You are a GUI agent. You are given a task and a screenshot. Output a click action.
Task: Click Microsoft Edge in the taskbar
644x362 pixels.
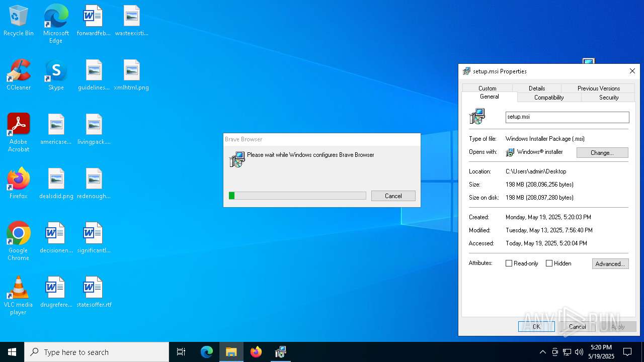pyautogui.click(x=207, y=352)
